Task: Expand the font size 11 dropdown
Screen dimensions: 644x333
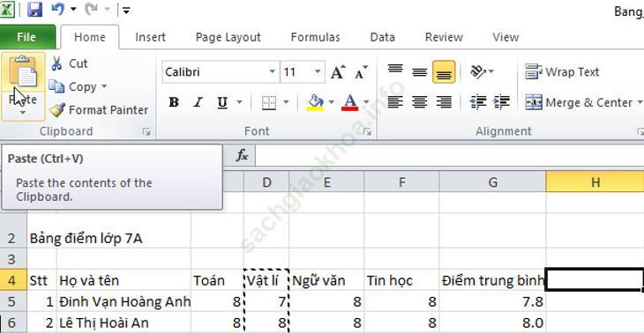Action: (x=318, y=72)
